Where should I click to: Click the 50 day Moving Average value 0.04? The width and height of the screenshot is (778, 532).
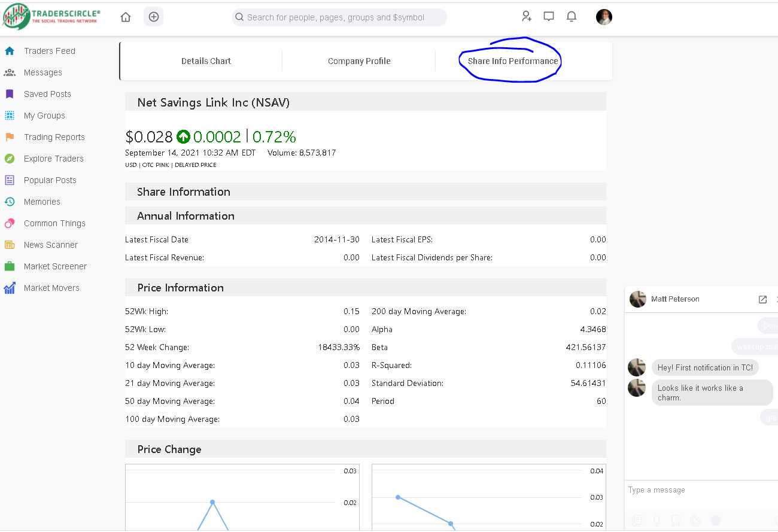click(351, 401)
